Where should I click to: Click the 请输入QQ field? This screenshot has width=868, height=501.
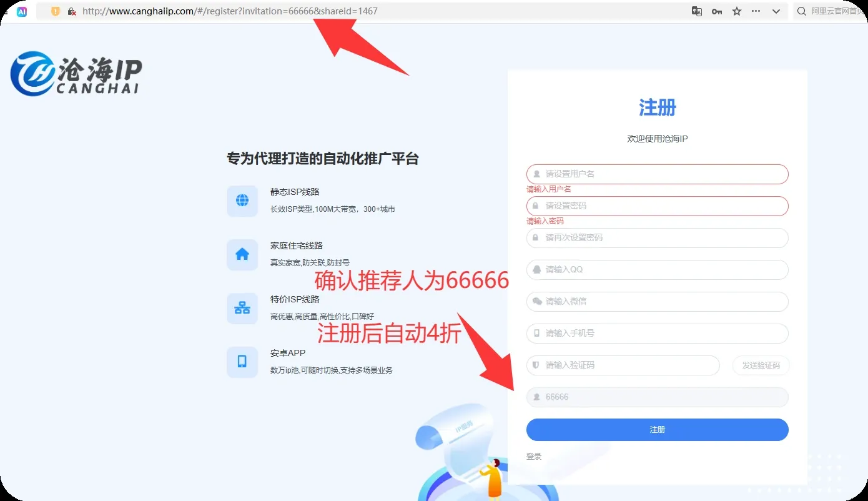point(657,270)
